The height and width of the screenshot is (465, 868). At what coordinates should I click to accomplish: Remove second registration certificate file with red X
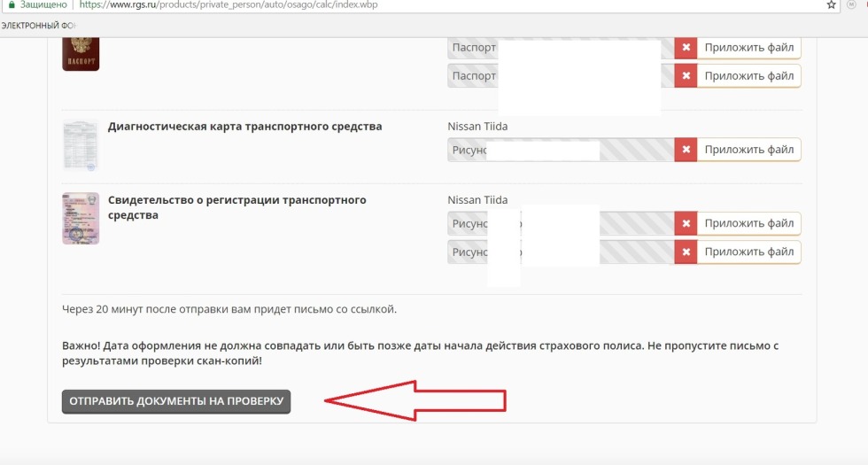pos(686,252)
